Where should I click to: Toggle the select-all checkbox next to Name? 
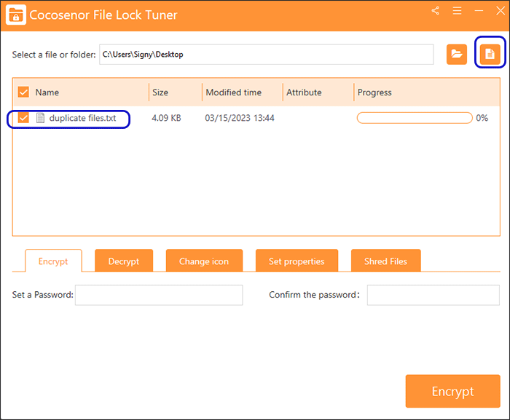tap(23, 92)
